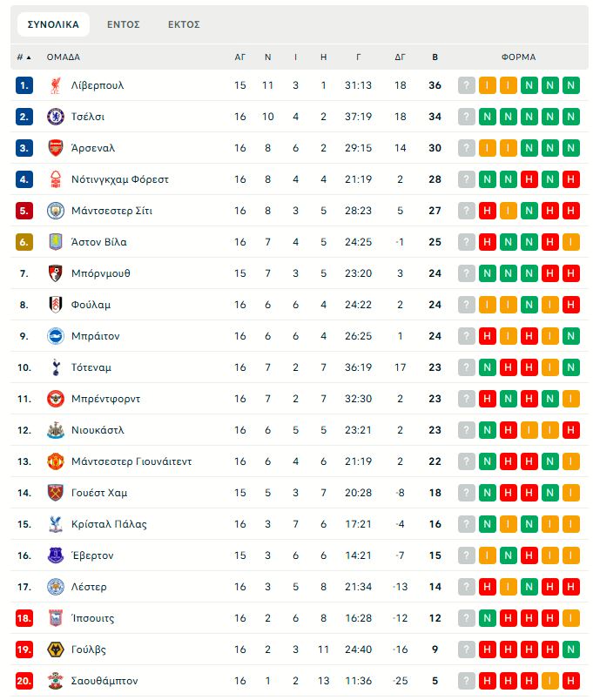Image resolution: width=593 pixels, height=700 pixels.
Task: Click the Everton club crest icon
Action: [56, 555]
